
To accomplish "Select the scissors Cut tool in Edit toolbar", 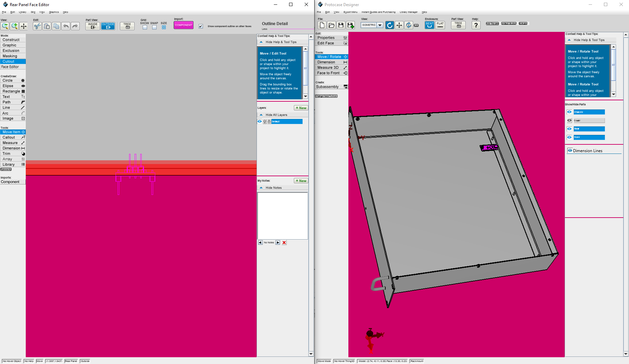I will pyautogui.click(x=37, y=26).
